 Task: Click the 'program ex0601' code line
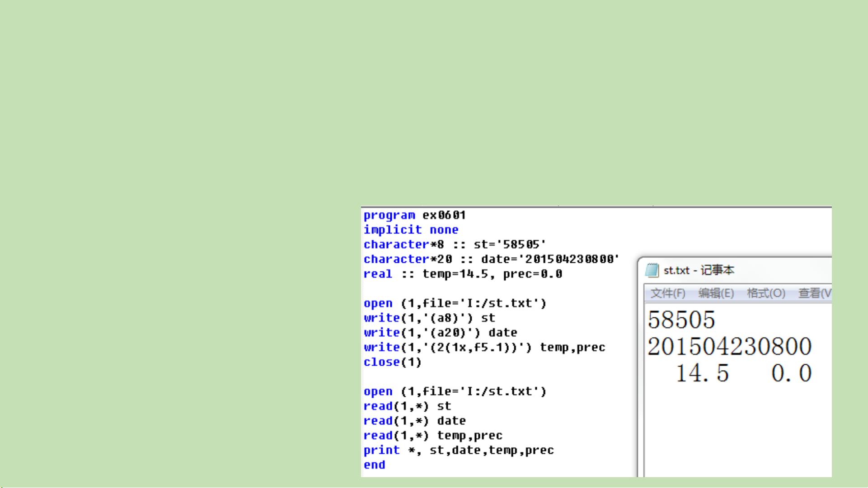414,215
